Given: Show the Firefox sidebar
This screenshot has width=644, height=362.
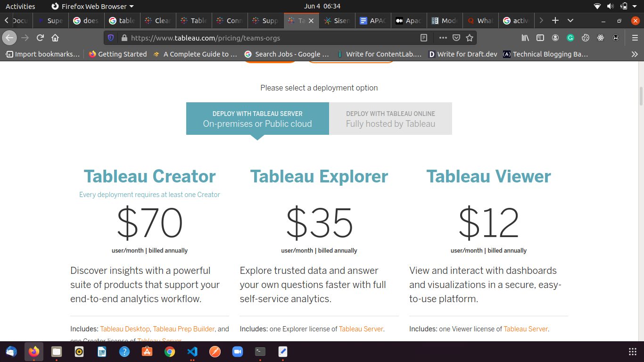Looking at the screenshot, I should click(x=540, y=38).
